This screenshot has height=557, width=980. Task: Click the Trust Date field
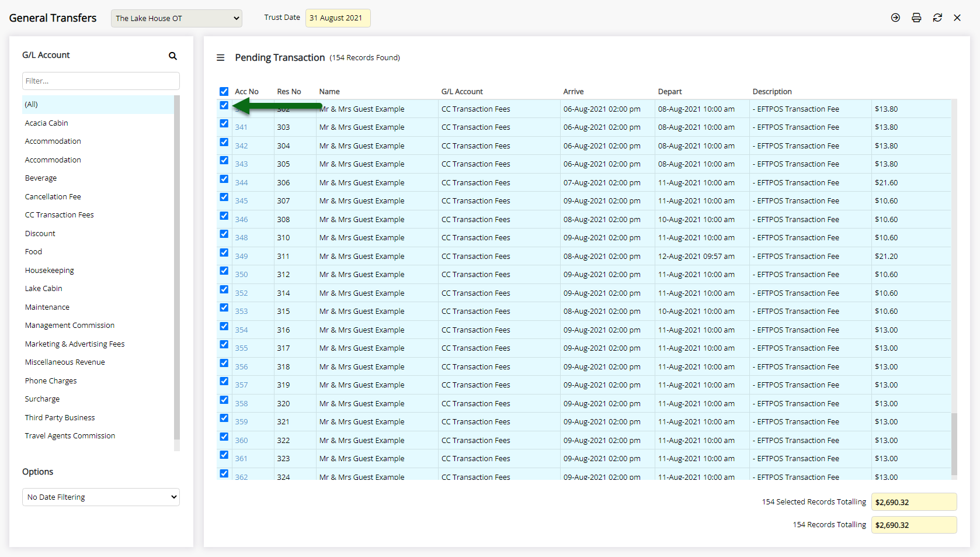(338, 18)
